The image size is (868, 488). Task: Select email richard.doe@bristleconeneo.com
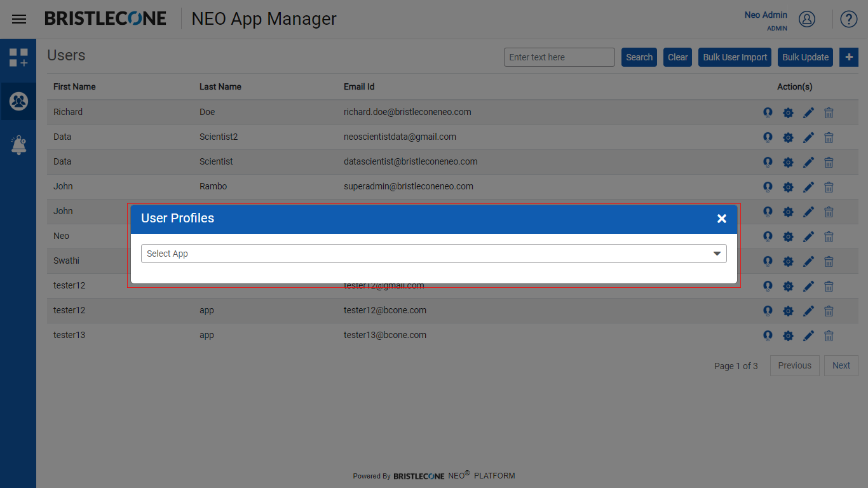(x=407, y=112)
